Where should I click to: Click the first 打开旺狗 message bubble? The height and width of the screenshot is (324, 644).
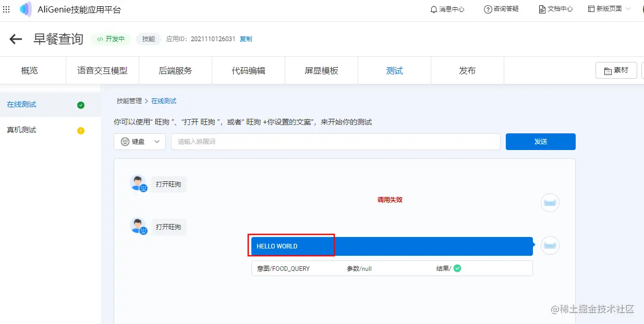(x=168, y=184)
